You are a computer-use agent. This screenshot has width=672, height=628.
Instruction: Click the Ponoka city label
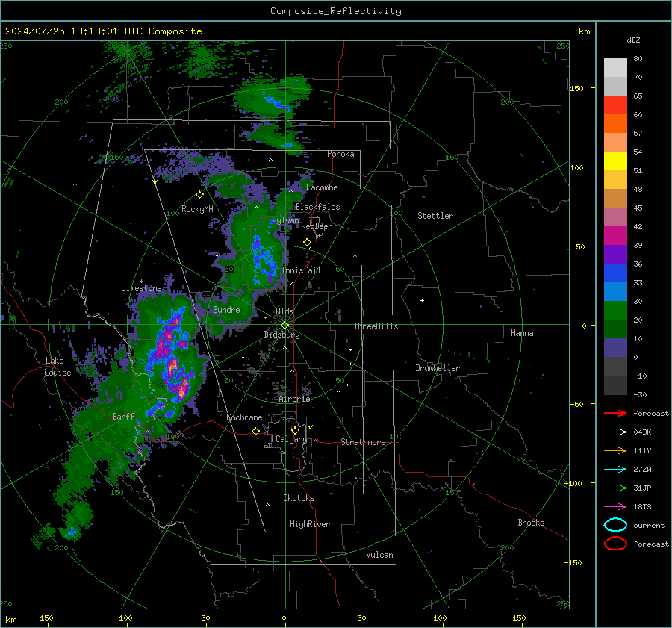click(340, 154)
